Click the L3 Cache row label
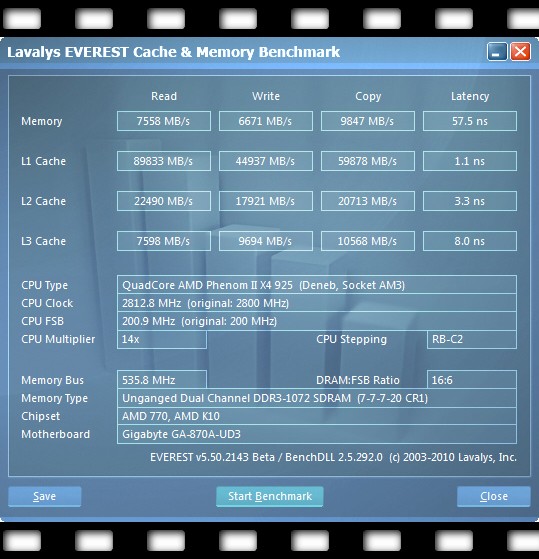 [x=43, y=241]
